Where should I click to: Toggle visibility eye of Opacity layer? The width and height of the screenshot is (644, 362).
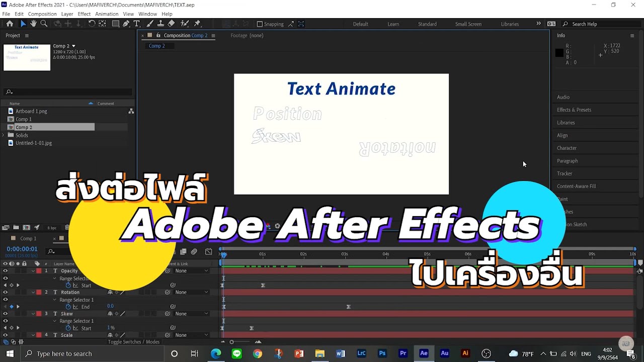[x=6, y=271]
